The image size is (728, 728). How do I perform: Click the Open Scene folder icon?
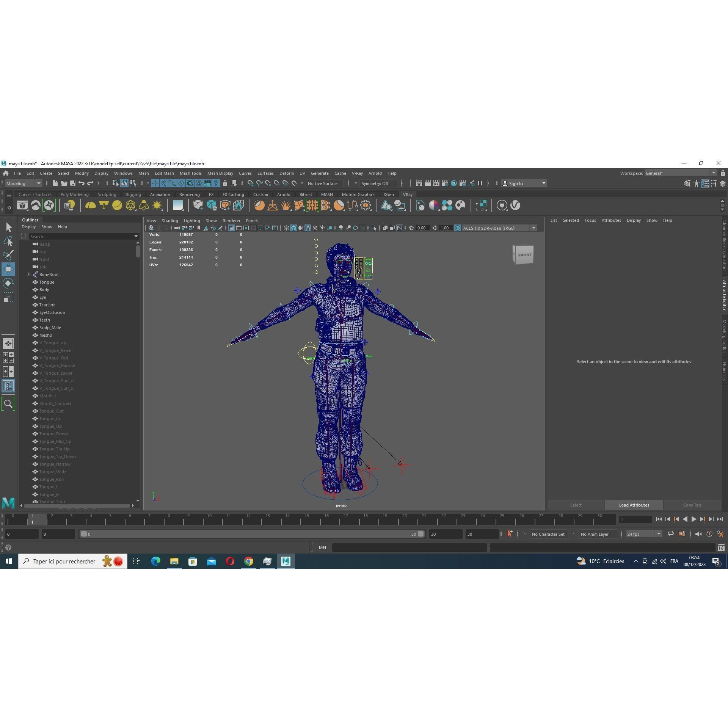click(64, 184)
